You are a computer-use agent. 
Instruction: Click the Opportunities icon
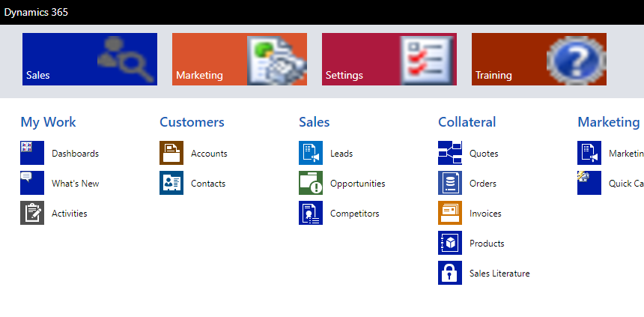tap(311, 183)
